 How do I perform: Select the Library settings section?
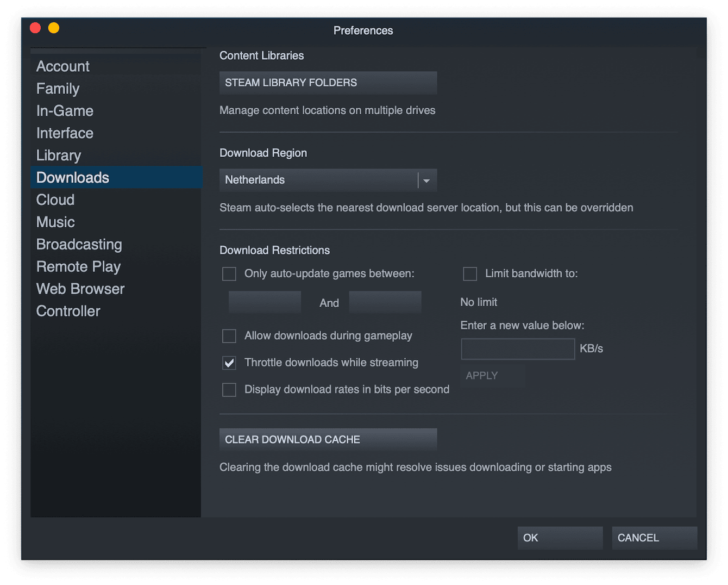(x=58, y=155)
